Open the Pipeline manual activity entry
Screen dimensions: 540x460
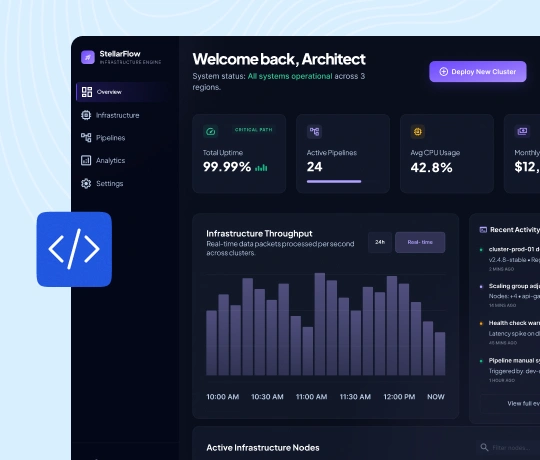tap(510, 370)
